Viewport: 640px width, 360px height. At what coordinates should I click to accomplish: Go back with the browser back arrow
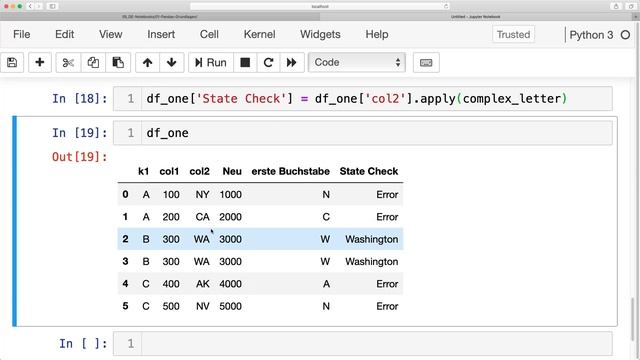[30, 6]
